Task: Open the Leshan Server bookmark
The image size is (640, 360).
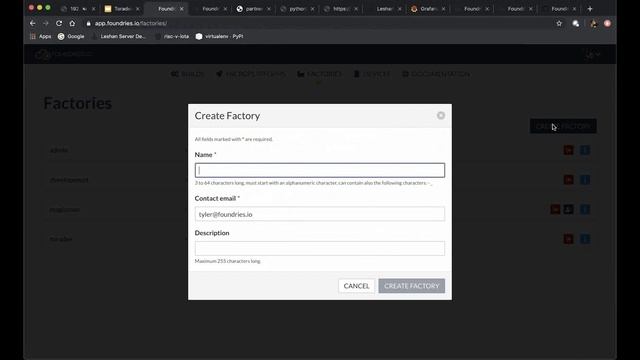Action: click(x=119, y=36)
